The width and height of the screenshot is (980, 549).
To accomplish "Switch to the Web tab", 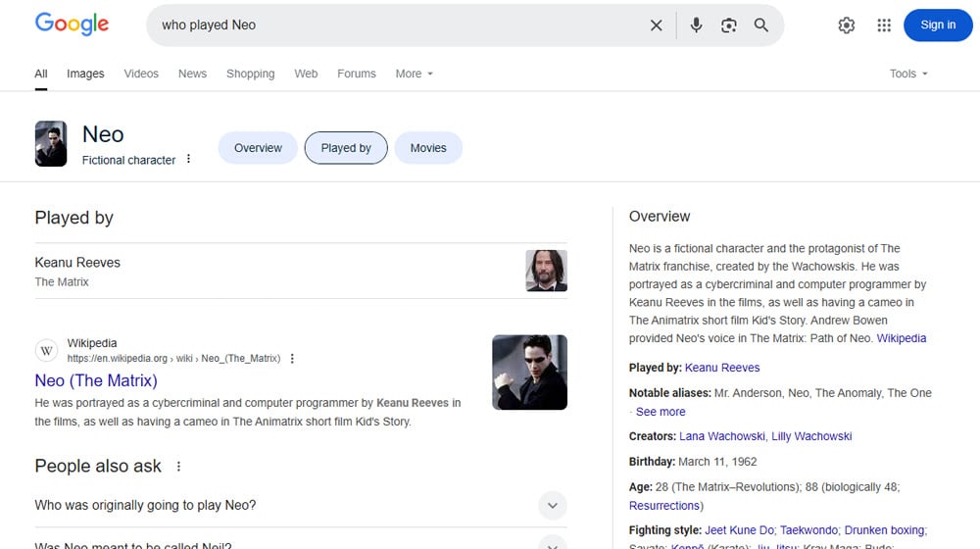I will (x=306, y=74).
